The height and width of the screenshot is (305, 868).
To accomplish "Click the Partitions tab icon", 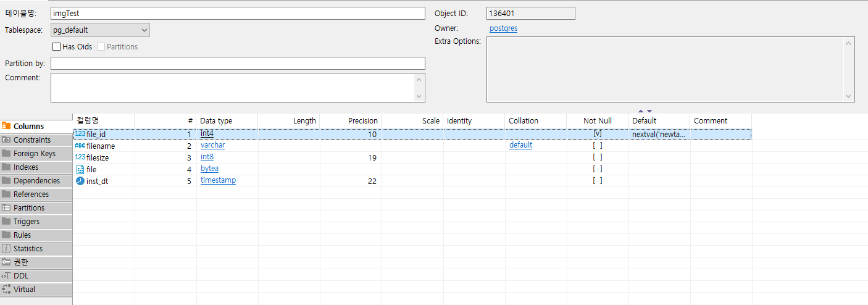I will (6, 208).
